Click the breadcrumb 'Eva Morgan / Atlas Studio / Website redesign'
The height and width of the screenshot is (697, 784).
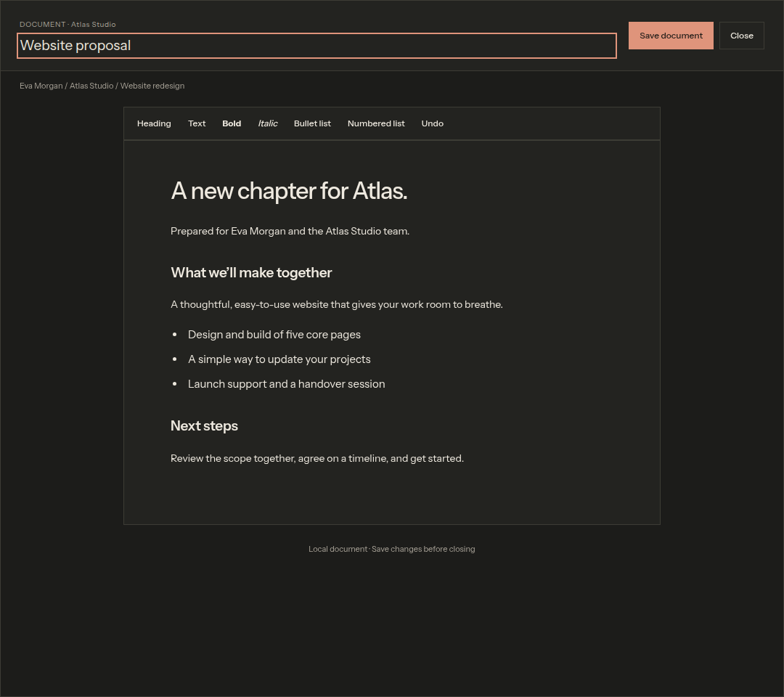[x=102, y=86]
